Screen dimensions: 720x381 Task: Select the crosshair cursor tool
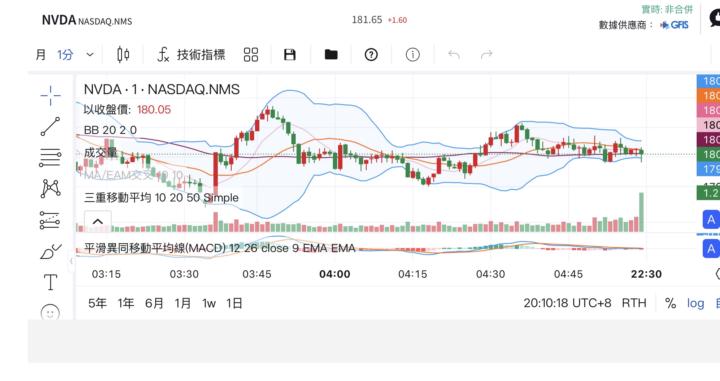[50, 95]
